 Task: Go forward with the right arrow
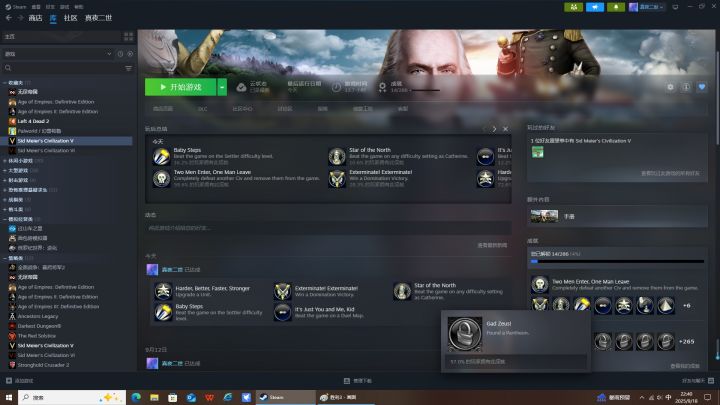20,17
